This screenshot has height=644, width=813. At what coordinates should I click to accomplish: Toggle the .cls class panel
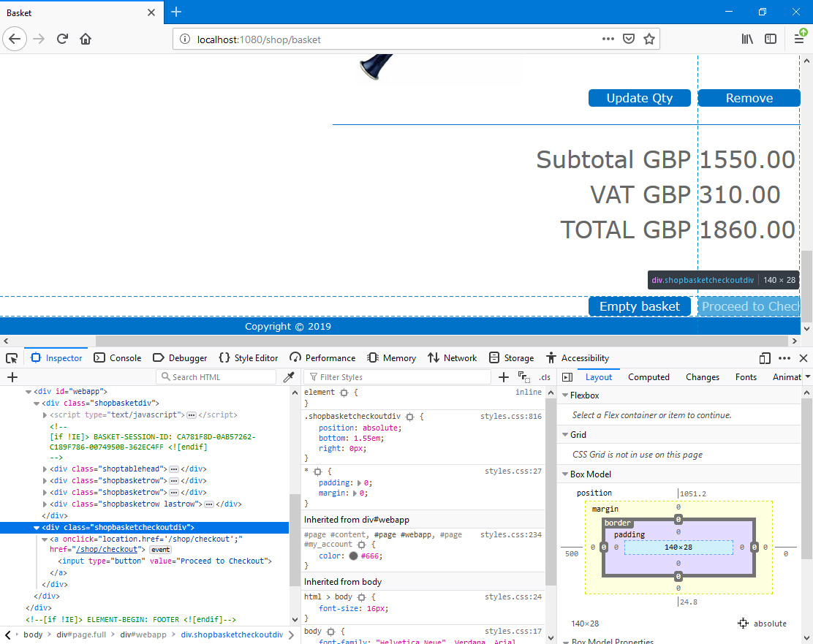click(545, 377)
